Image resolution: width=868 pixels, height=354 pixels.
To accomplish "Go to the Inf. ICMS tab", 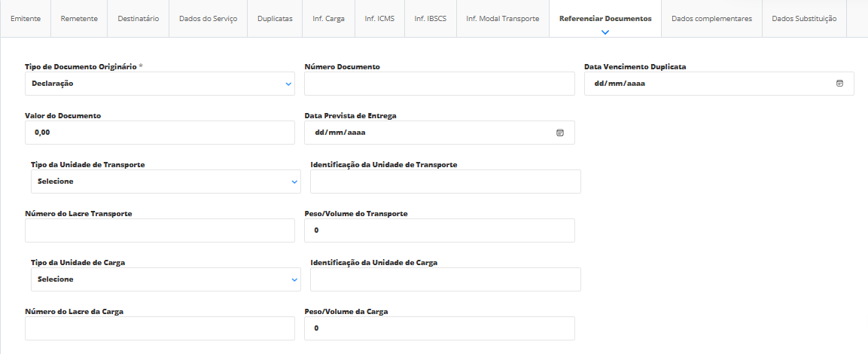I will pyautogui.click(x=379, y=19).
